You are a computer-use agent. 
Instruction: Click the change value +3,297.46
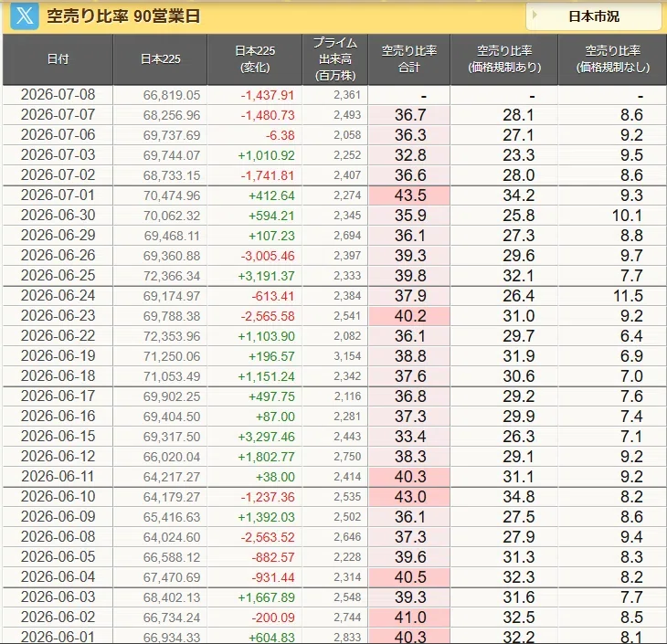(266, 437)
